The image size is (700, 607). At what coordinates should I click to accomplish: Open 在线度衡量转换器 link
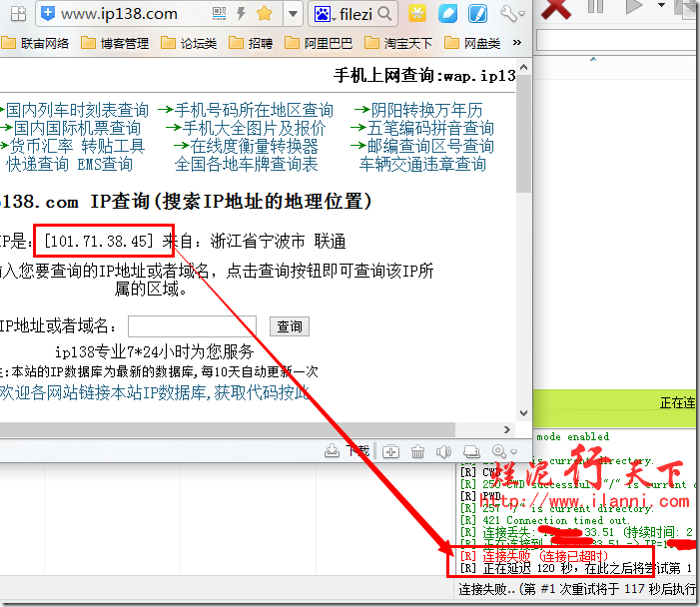(x=254, y=146)
